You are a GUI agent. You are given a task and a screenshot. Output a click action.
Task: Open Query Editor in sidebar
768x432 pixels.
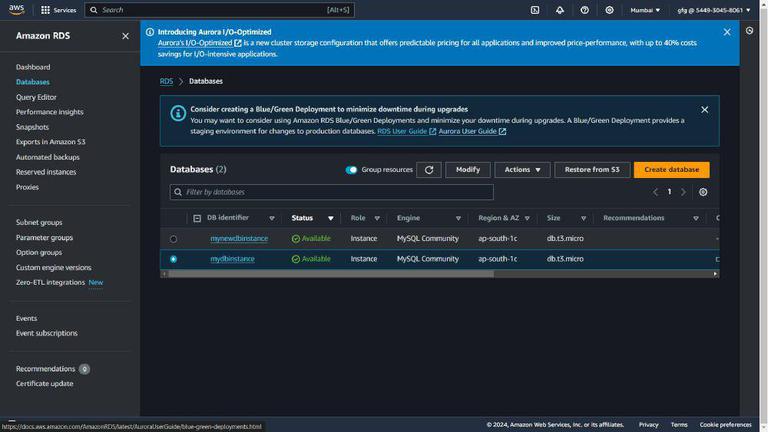click(36, 97)
